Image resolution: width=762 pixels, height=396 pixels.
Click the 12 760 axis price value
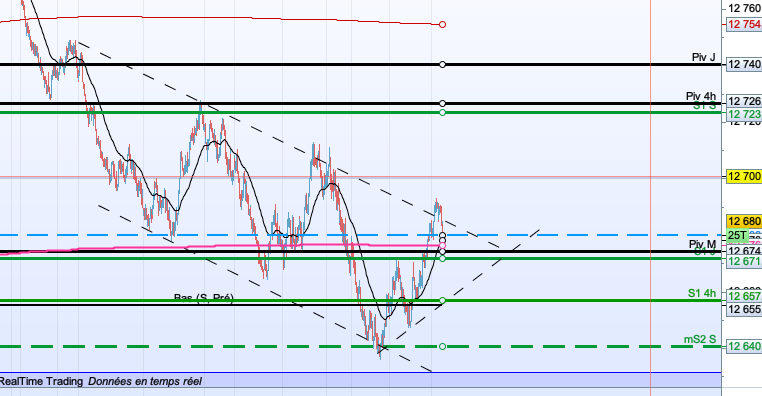pos(745,7)
